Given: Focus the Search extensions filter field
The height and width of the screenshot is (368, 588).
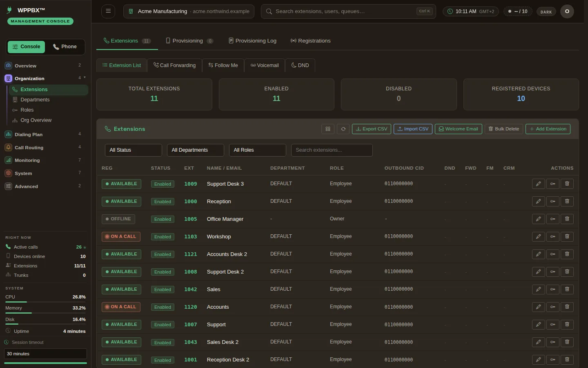Looking at the screenshot, I should pos(332,150).
